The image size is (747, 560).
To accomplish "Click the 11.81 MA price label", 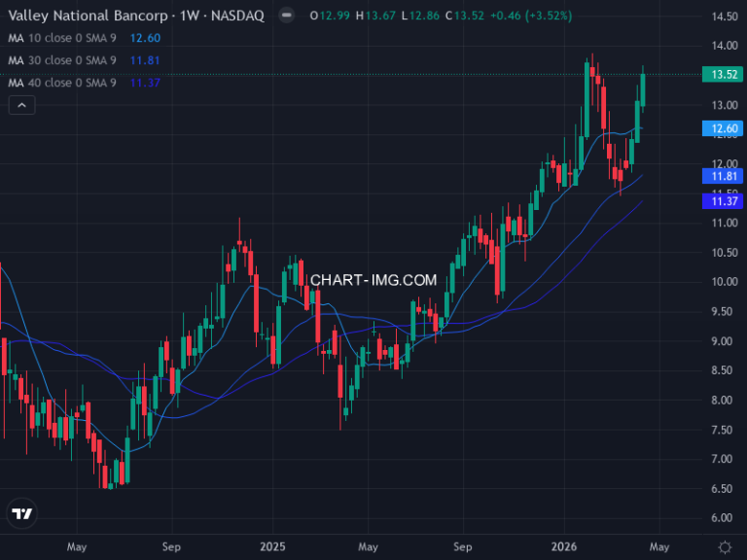I will pos(723,176).
